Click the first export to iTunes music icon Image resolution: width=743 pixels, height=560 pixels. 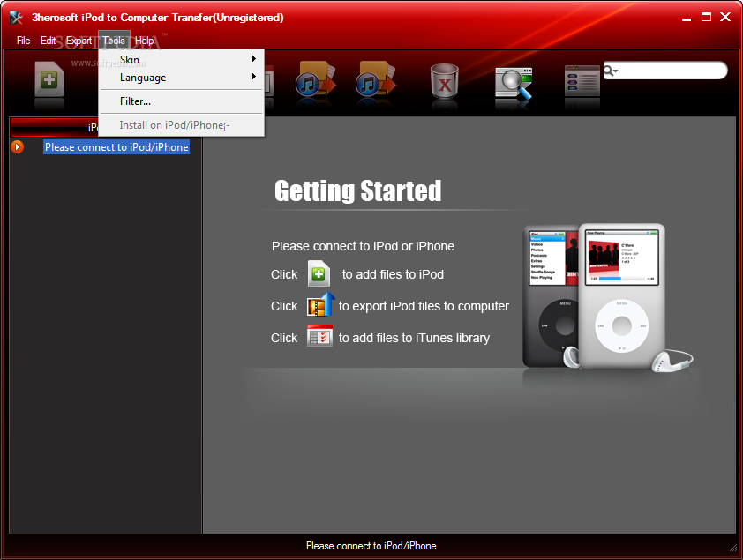pos(316,78)
